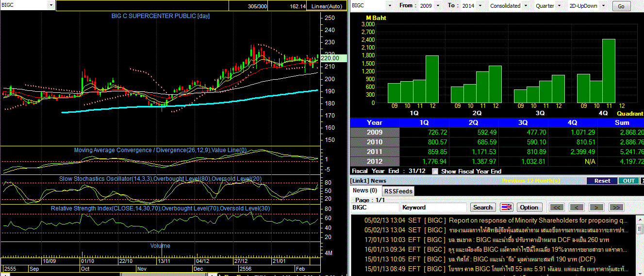The image size is (644, 276).
Task: Click the Reset button
Action: pyautogui.click(x=602, y=180)
